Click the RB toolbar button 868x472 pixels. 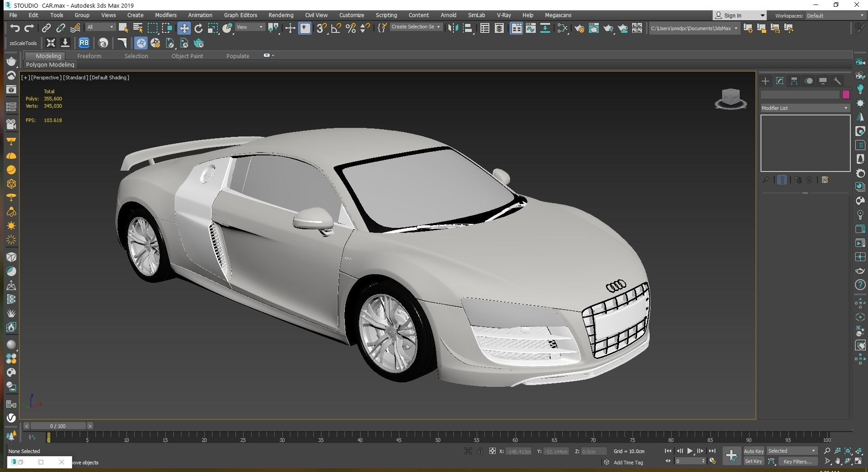pyautogui.click(x=84, y=43)
